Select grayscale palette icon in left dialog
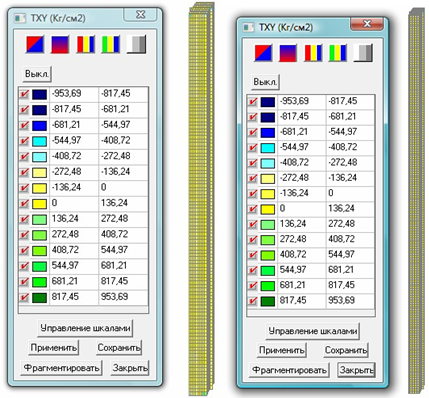429x398 pixels. [136, 44]
